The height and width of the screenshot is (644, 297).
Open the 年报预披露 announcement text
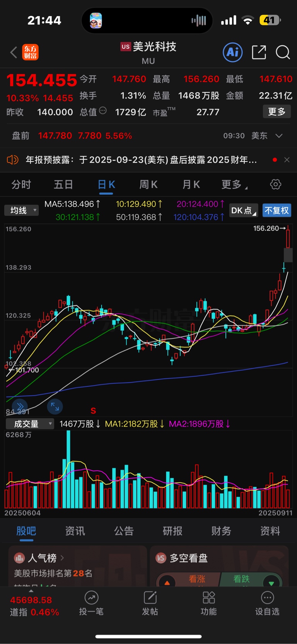(x=141, y=160)
